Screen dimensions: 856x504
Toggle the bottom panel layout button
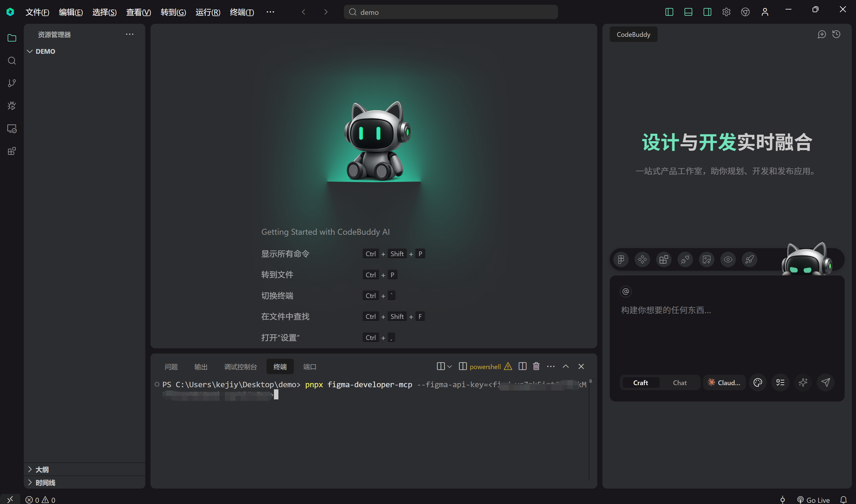pos(688,12)
